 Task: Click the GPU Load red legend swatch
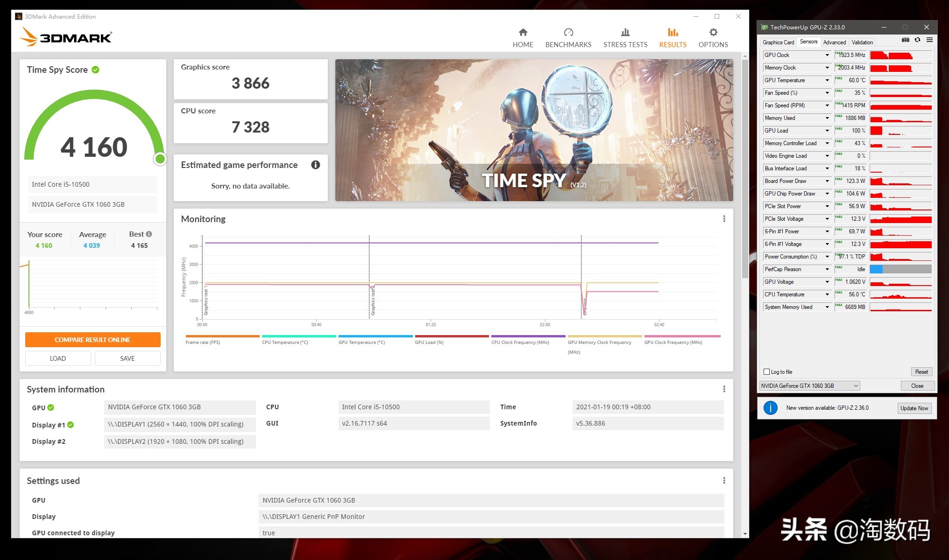coord(452,336)
